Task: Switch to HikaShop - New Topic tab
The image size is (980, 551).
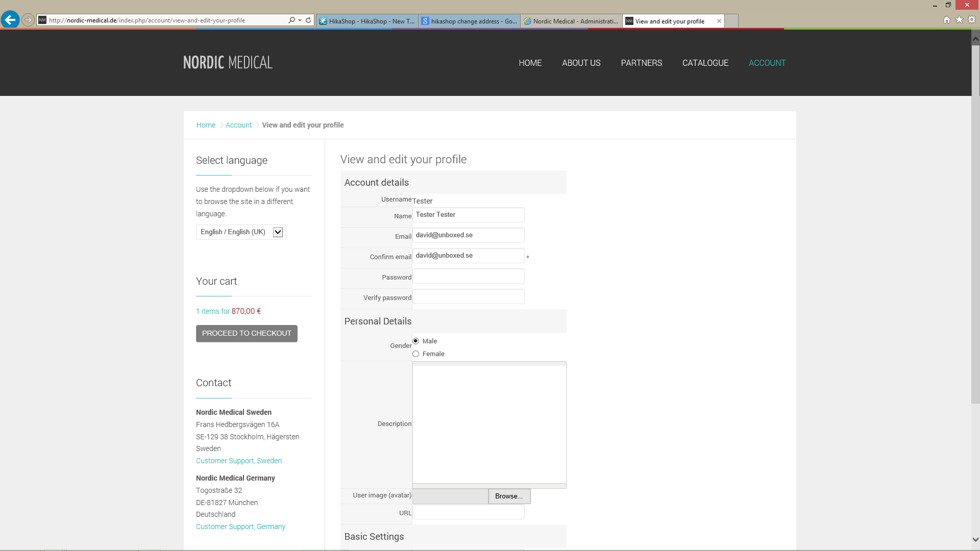Action: pos(367,21)
